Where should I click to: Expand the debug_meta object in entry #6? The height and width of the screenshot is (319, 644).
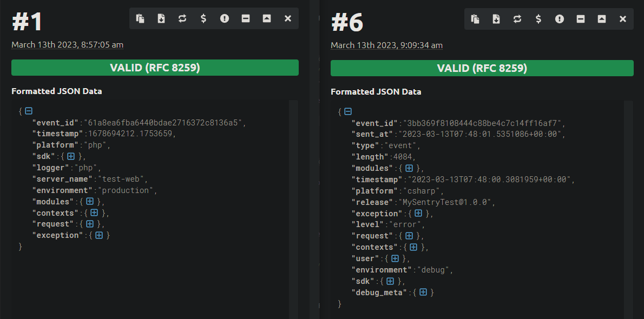tap(424, 292)
